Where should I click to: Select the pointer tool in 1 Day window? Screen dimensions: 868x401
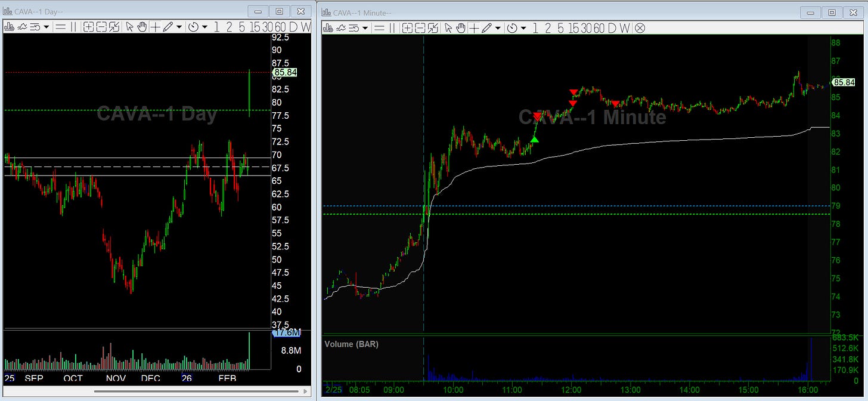point(129,27)
